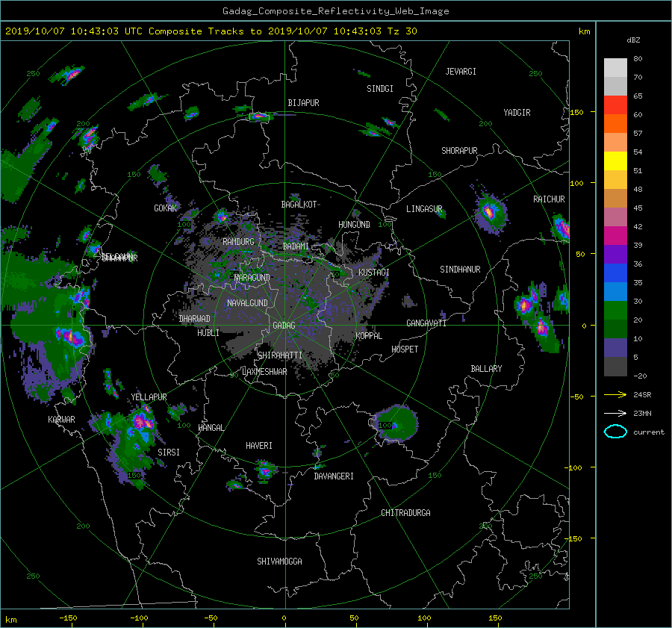
Task: Click the NARAGUND city label
Action: [252, 278]
